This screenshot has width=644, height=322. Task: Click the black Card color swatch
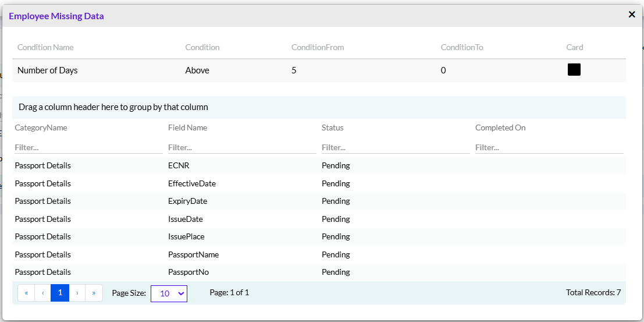pyautogui.click(x=574, y=69)
